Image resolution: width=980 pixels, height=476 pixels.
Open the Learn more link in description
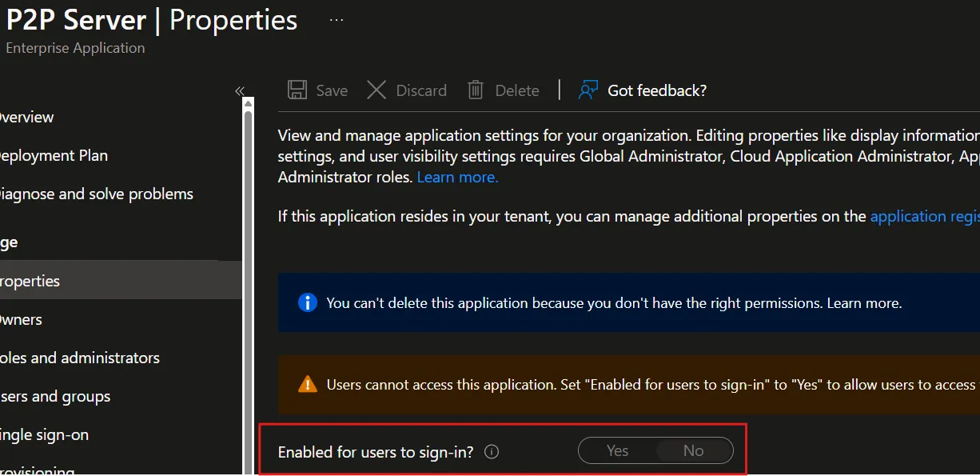[456, 176]
